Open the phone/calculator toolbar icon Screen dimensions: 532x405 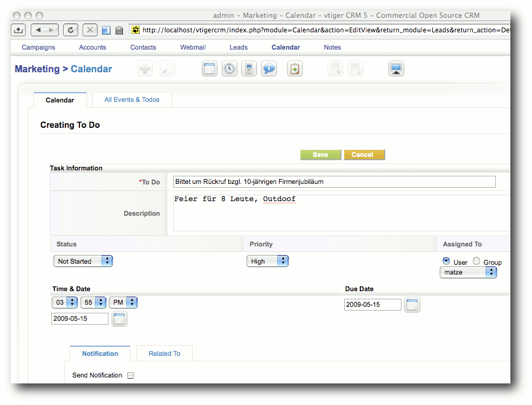(249, 69)
